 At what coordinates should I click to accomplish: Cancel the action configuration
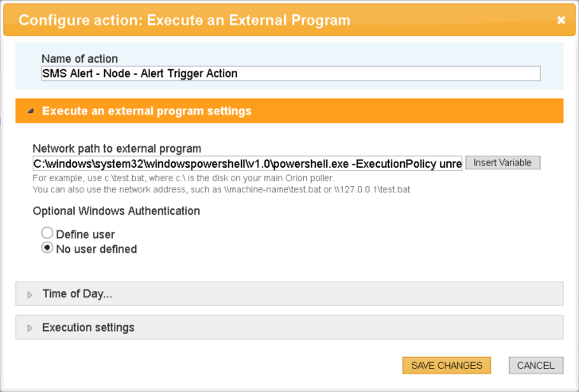(x=535, y=365)
